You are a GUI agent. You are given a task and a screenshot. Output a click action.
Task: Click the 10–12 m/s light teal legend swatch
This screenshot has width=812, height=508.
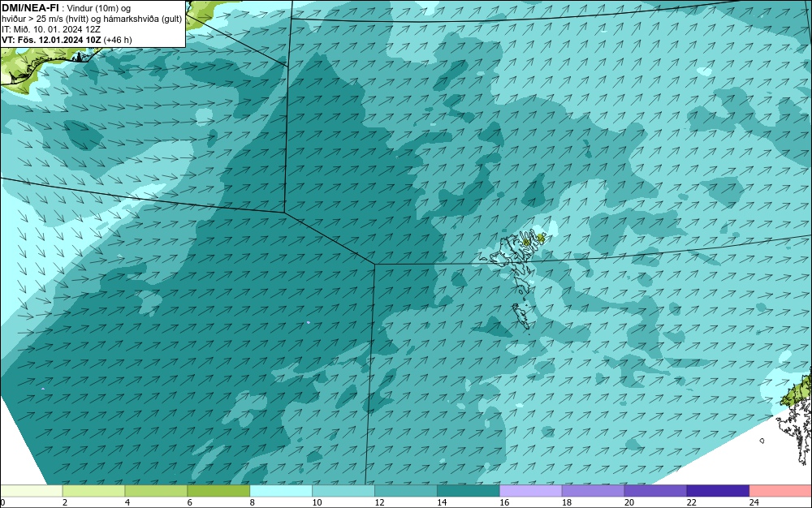pyautogui.click(x=343, y=491)
